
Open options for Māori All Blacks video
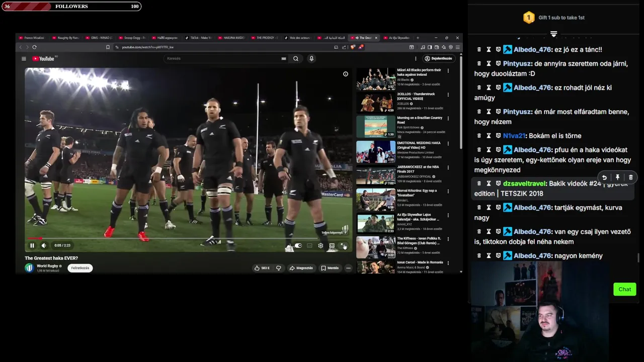click(448, 71)
